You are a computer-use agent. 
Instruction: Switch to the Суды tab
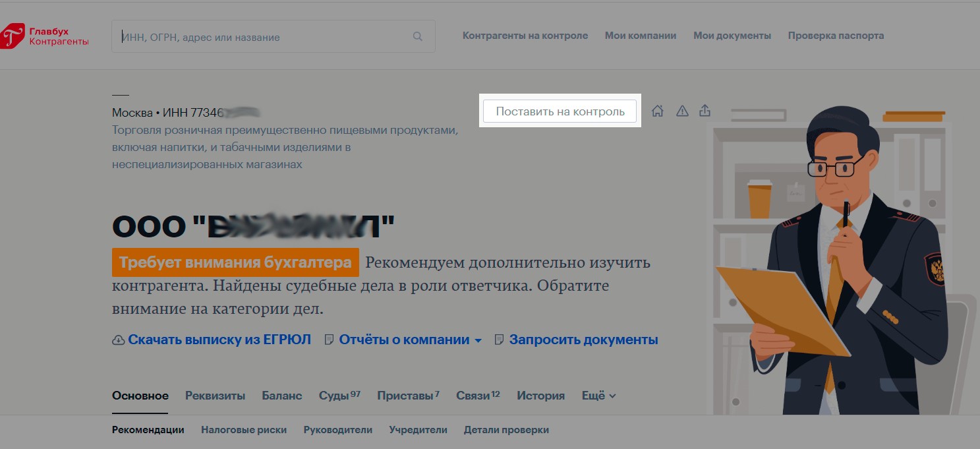[x=339, y=396]
